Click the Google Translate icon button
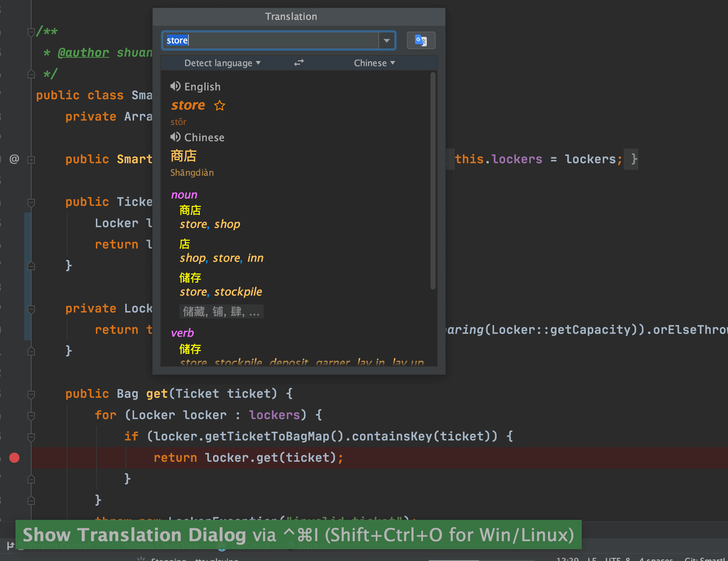Screen dimensions: 728x561 (421, 40)
